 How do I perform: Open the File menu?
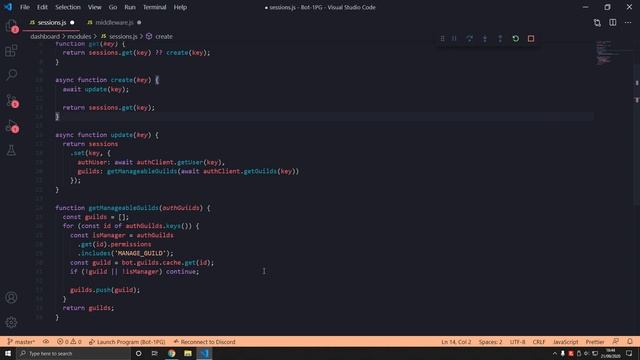pyautogui.click(x=24, y=7)
